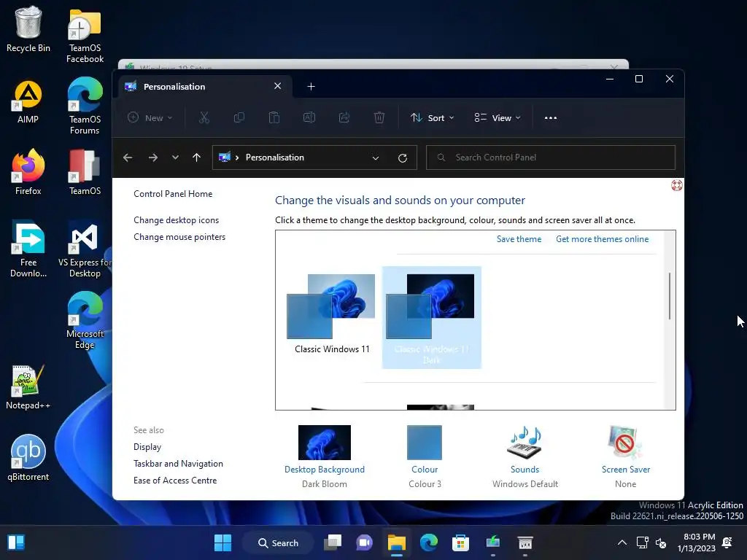Select TeamOS red folder desktop shortcut
The width and height of the screenshot is (747, 560).
[85, 172]
